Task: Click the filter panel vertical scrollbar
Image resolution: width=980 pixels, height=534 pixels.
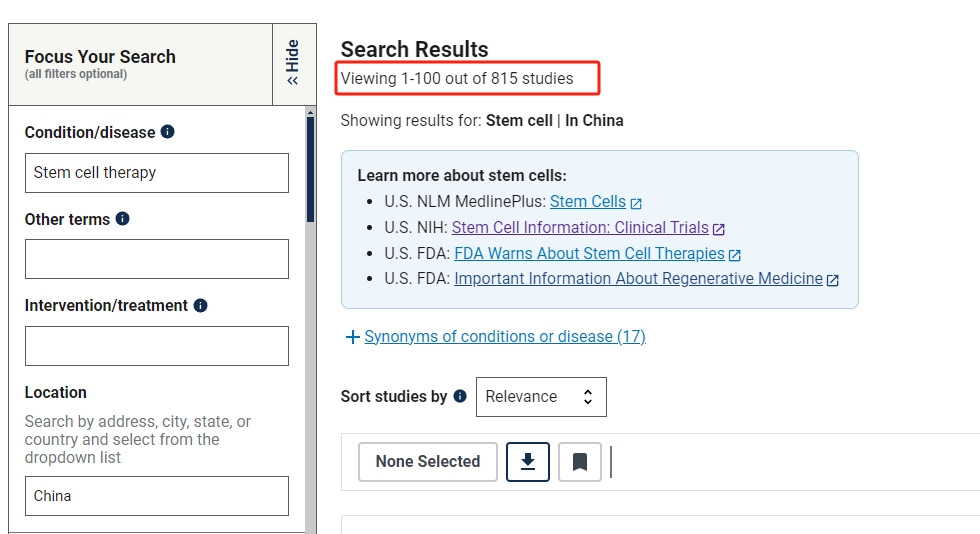Action: [310, 168]
